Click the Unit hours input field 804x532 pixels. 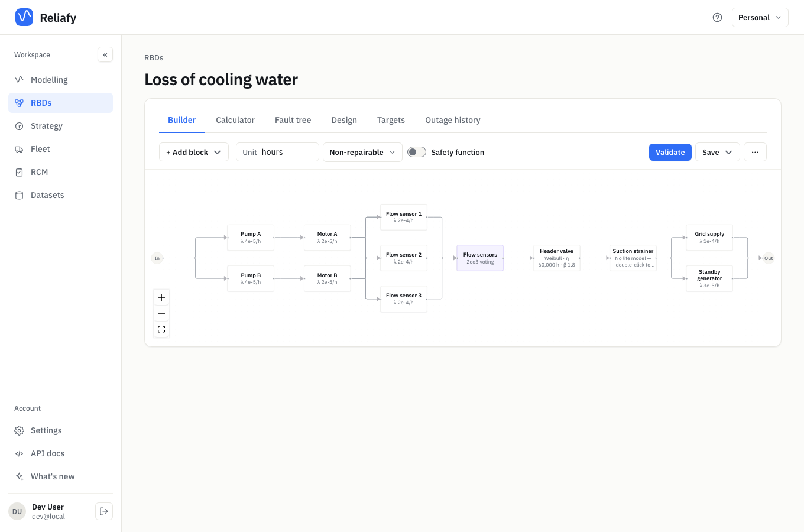click(x=277, y=152)
